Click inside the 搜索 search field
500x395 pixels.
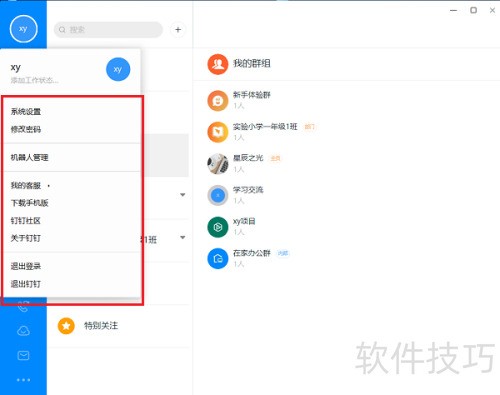click(108, 30)
